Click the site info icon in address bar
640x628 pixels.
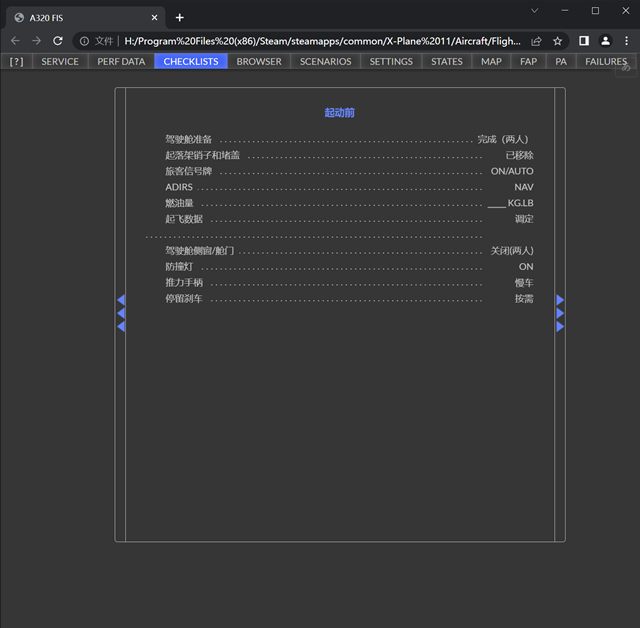pyautogui.click(x=84, y=41)
